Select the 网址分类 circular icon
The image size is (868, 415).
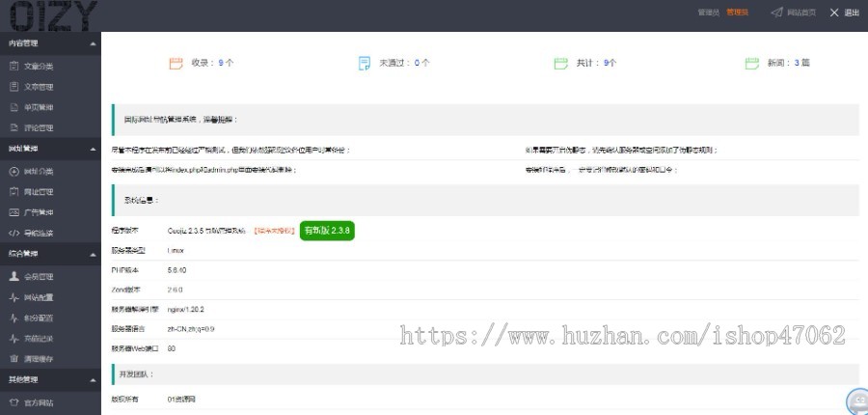point(14,171)
